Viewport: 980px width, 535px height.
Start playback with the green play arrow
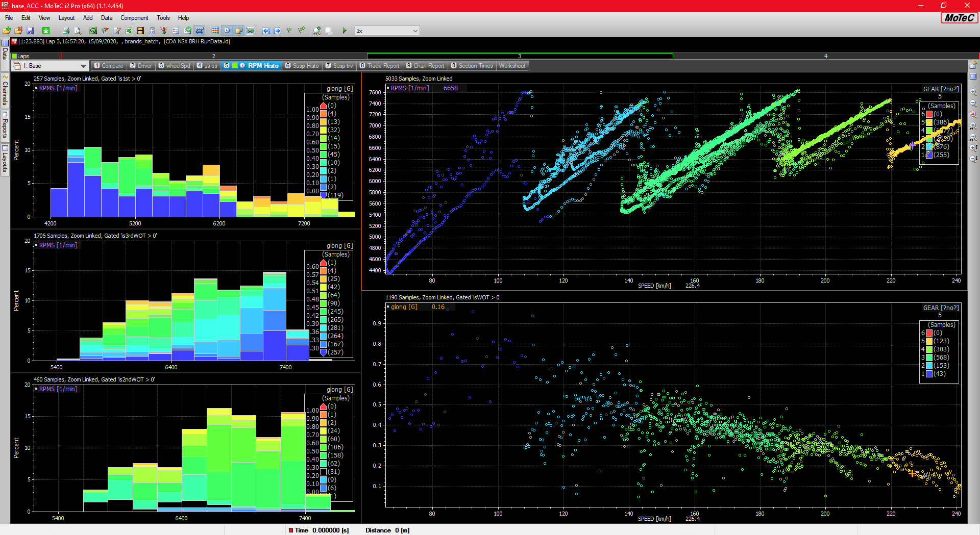click(345, 31)
